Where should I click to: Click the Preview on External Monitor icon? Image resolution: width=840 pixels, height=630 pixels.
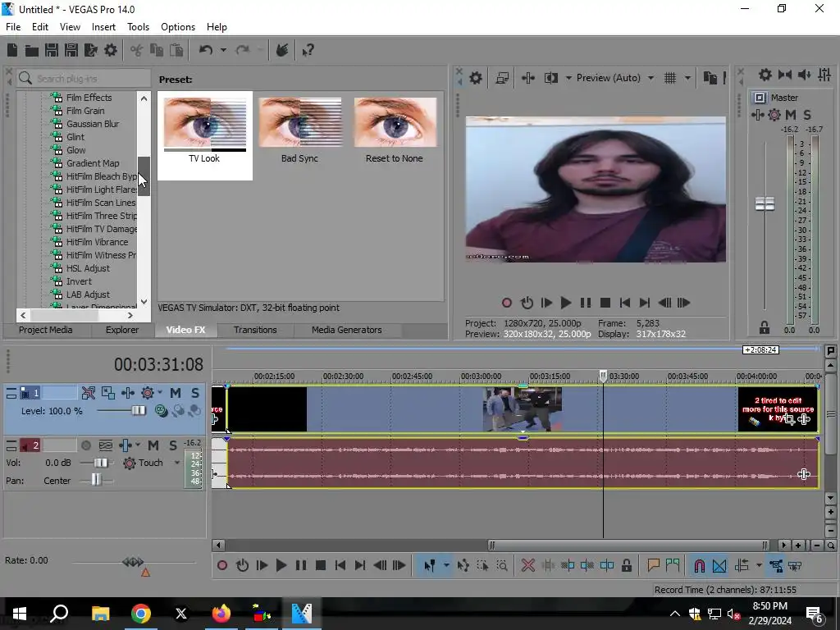[502, 78]
